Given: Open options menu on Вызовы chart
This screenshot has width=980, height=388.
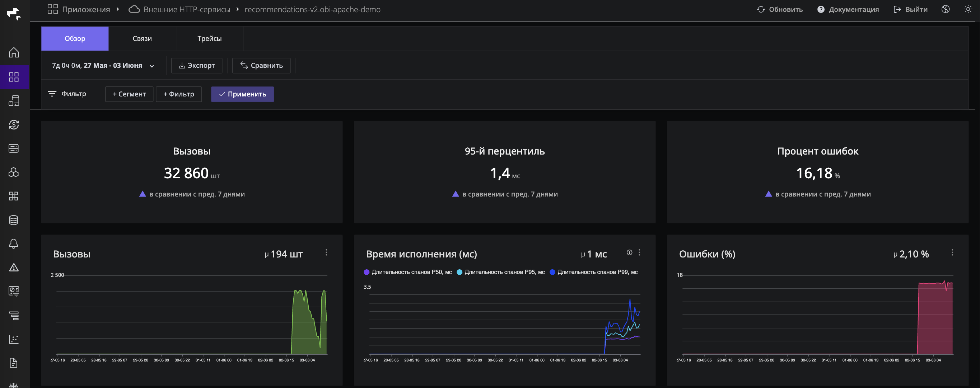Looking at the screenshot, I should click(x=326, y=252).
